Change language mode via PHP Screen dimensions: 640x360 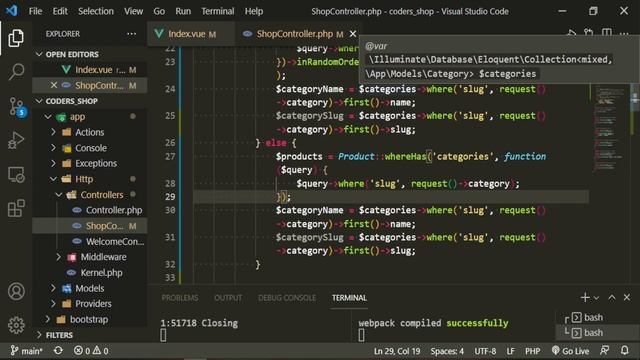pos(532,351)
